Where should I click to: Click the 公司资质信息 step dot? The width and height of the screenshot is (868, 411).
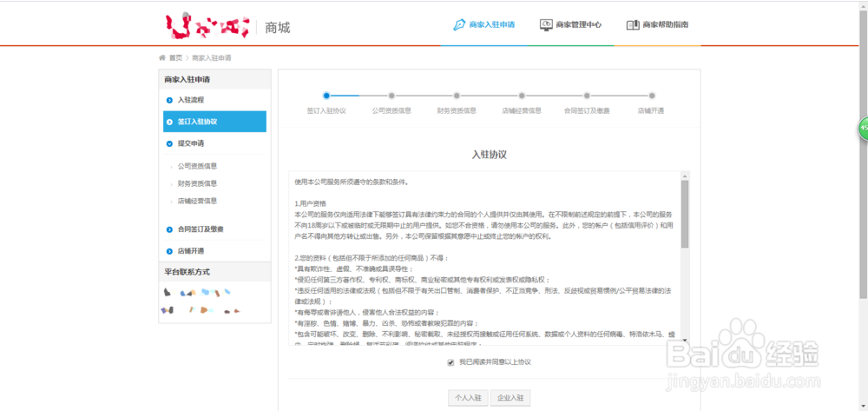(391, 96)
